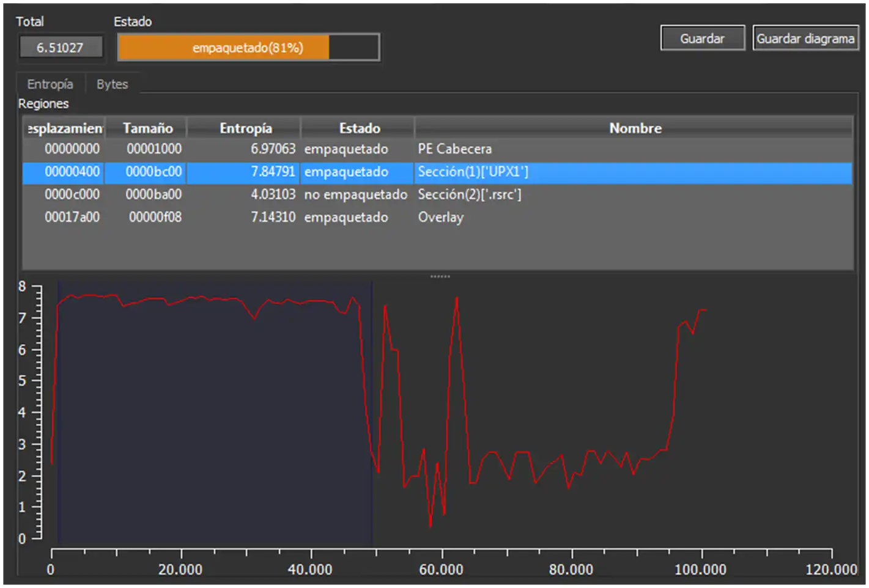Click the Guardar button
Viewport: 869px width, 588px height.
click(x=702, y=39)
